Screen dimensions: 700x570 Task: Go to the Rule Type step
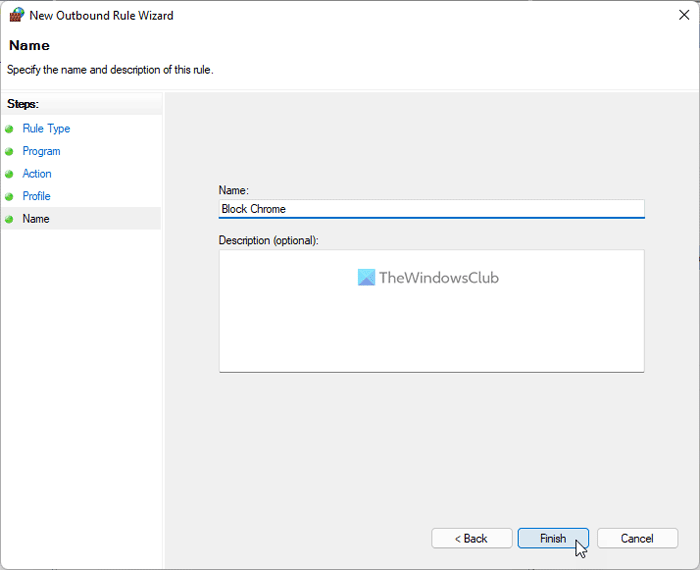point(46,129)
